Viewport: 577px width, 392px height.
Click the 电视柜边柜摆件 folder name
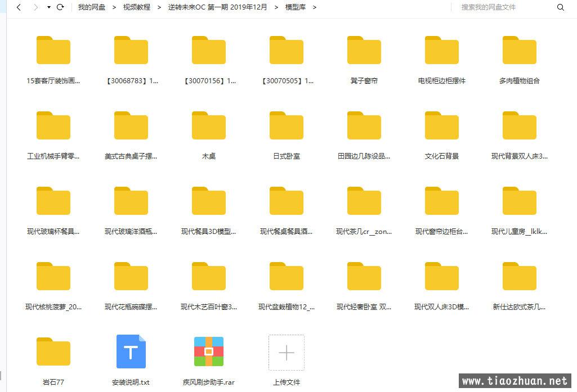click(x=441, y=81)
